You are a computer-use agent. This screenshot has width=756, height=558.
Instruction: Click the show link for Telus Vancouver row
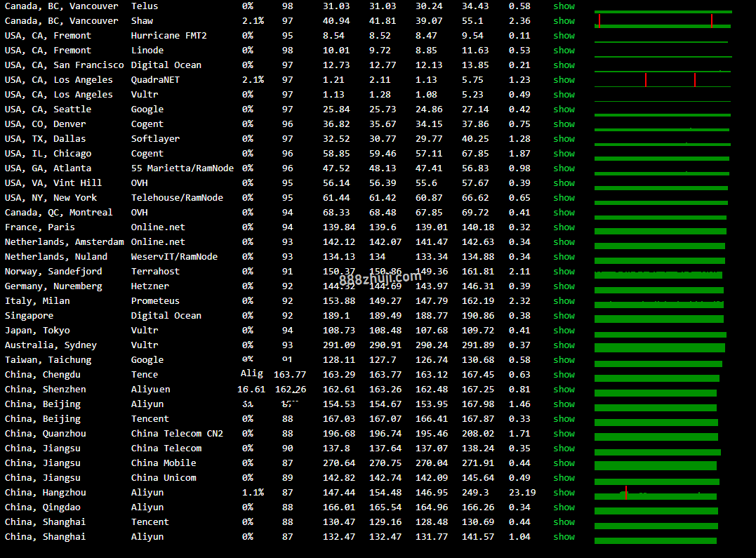(564, 6)
